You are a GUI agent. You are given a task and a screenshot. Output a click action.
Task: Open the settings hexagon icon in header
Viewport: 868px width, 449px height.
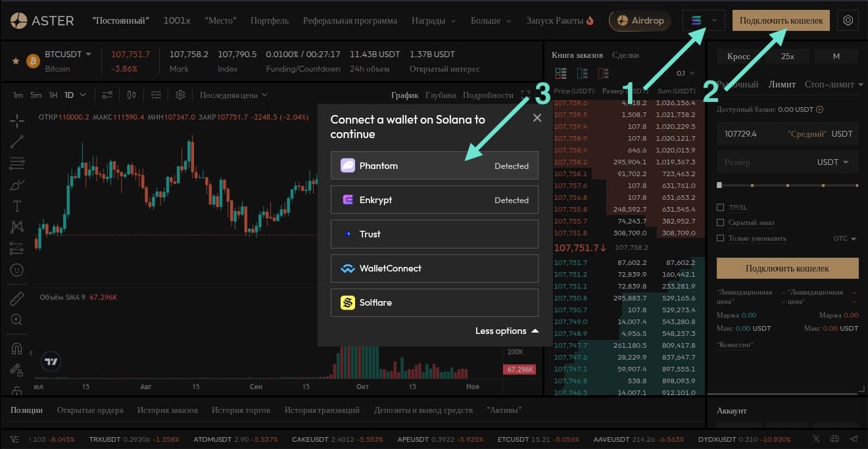click(x=848, y=20)
